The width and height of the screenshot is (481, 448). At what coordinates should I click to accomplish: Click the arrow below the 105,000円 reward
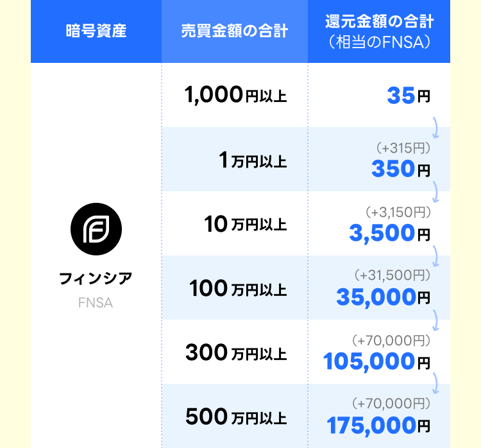coord(435,383)
